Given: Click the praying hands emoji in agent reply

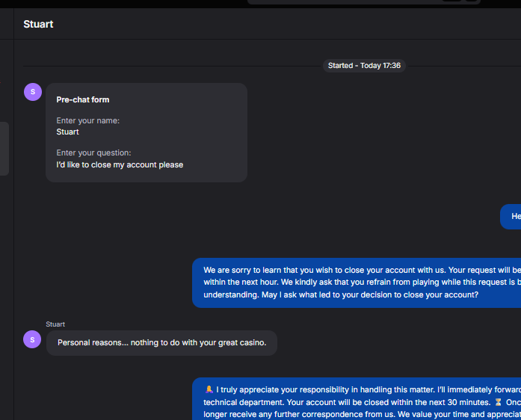Looking at the screenshot, I should tap(209, 389).
